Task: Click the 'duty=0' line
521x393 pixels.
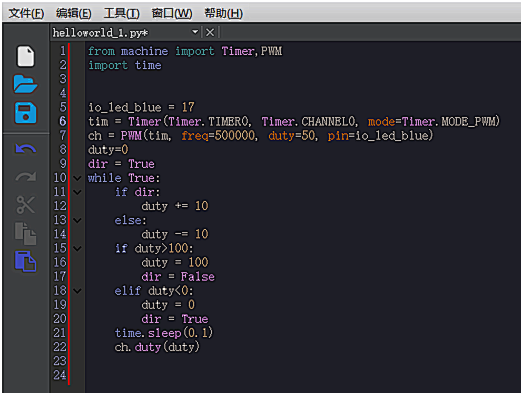Action: tap(108, 150)
